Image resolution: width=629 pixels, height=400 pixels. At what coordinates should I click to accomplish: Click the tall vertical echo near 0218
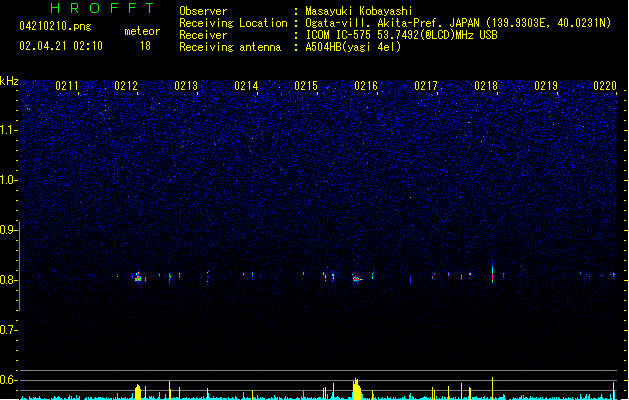pos(493,272)
